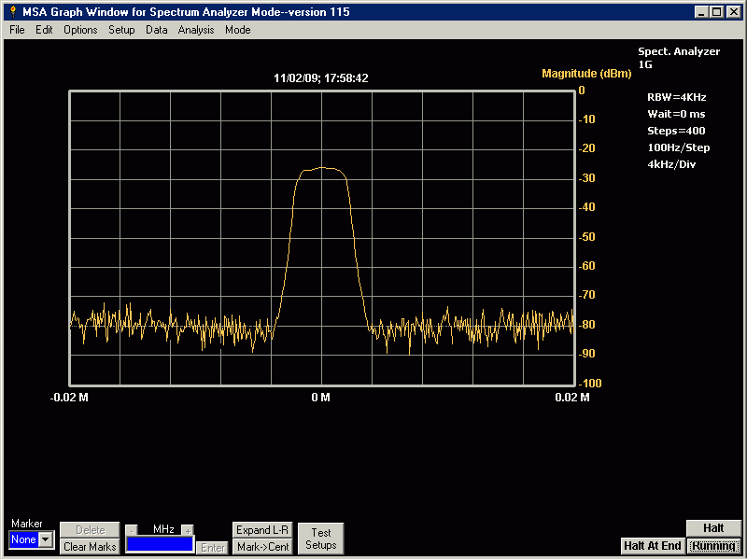Click the MSA application icon in title bar

tap(13, 12)
